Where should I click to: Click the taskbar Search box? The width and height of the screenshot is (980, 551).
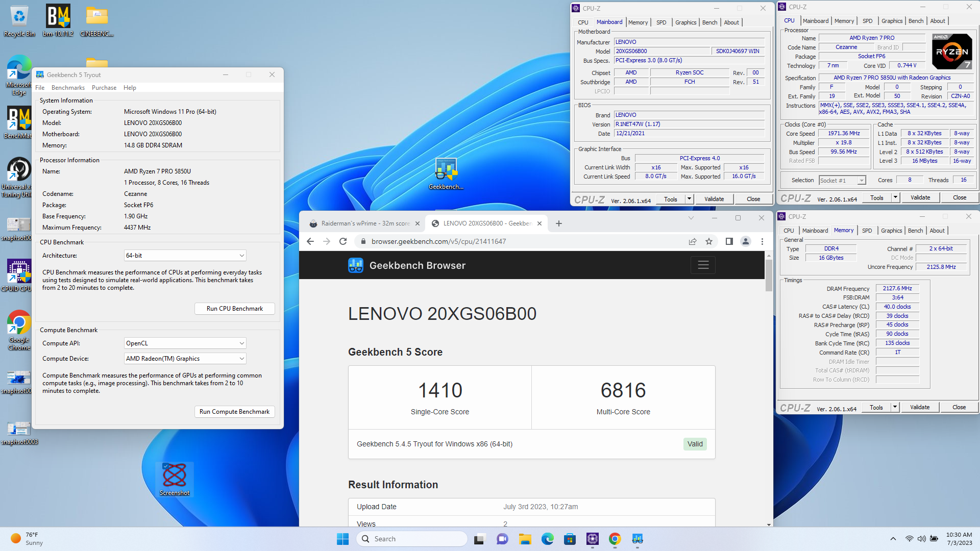(x=412, y=539)
